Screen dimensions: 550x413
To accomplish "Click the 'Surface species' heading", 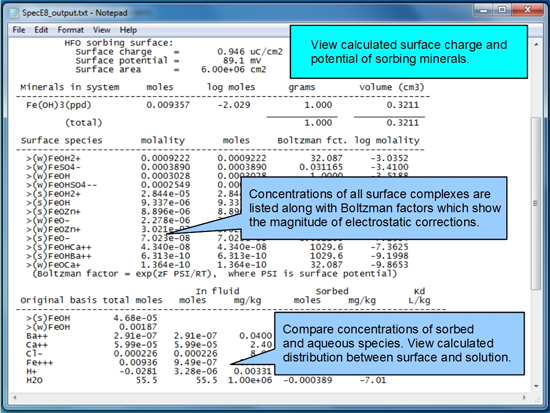I will click(61, 140).
